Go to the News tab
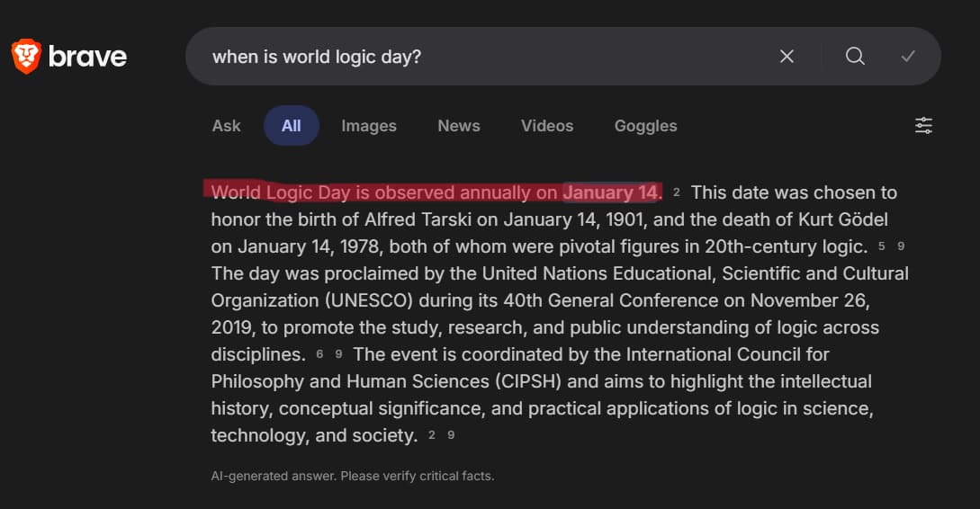This screenshot has height=509, width=980. coord(459,126)
